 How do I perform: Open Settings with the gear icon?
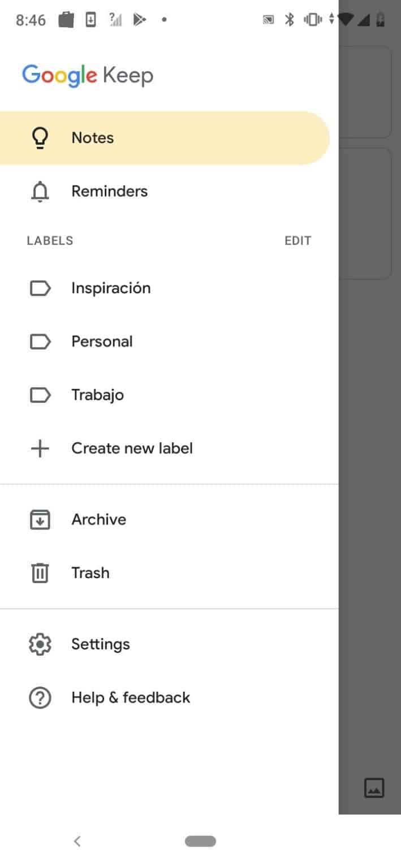pos(40,644)
